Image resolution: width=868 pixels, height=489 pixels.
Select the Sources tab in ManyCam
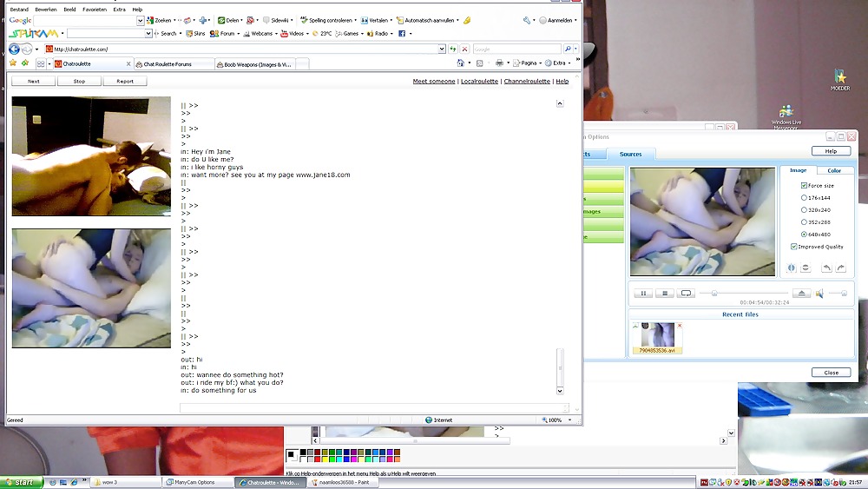pyautogui.click(x=630, y=155)
